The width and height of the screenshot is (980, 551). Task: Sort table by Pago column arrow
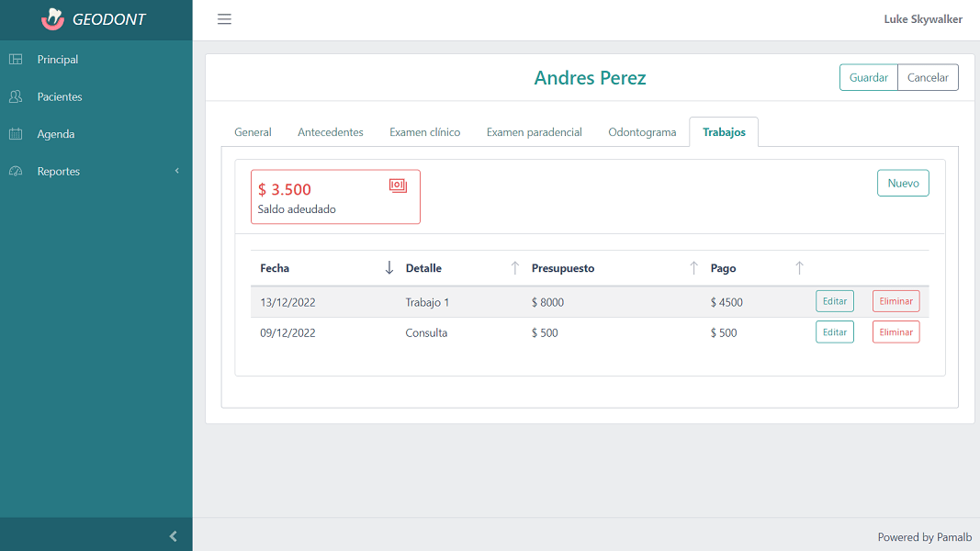pos(799,268)
